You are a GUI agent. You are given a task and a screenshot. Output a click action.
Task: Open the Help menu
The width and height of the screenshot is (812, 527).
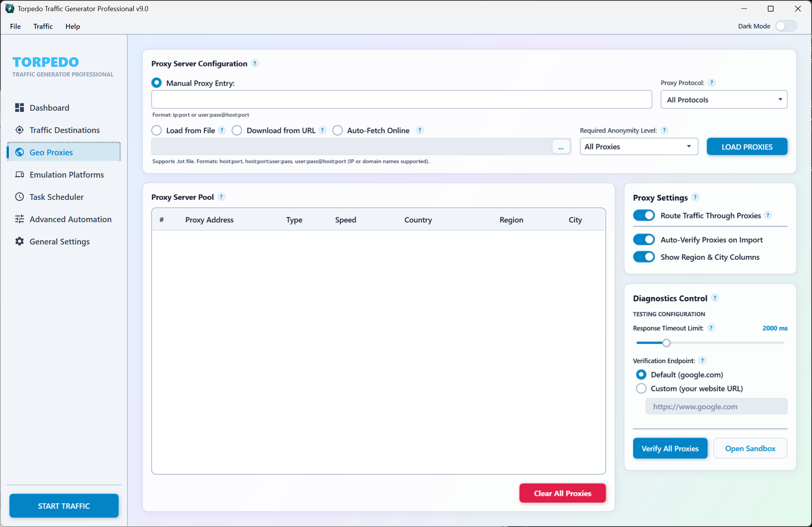click(x=73, y=26)
